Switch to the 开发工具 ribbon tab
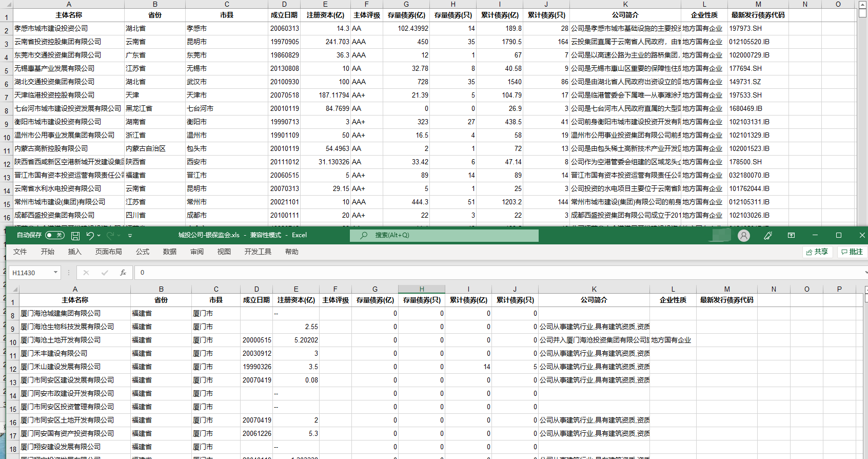 coord(258,252)
